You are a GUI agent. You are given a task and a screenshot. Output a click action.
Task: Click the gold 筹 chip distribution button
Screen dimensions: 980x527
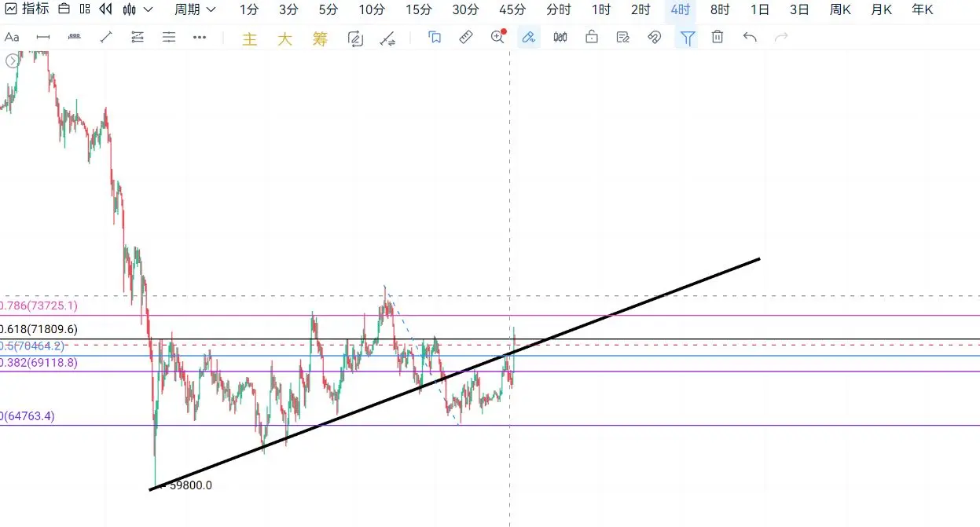tap(320, 38)
